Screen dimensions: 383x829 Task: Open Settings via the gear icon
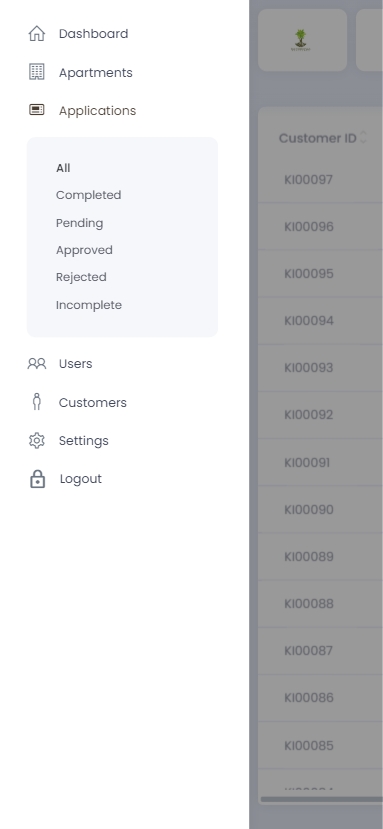click(x=37, y=440)
